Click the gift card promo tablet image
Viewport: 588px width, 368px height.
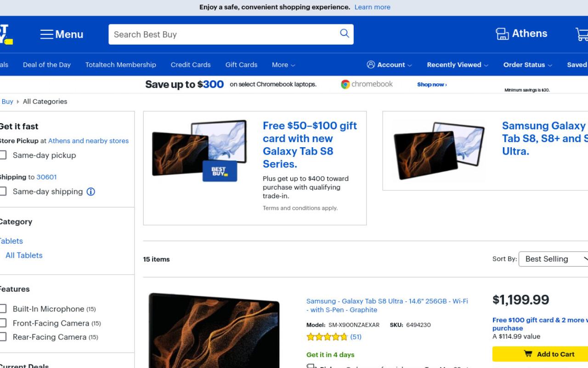(x=199, y=151)
